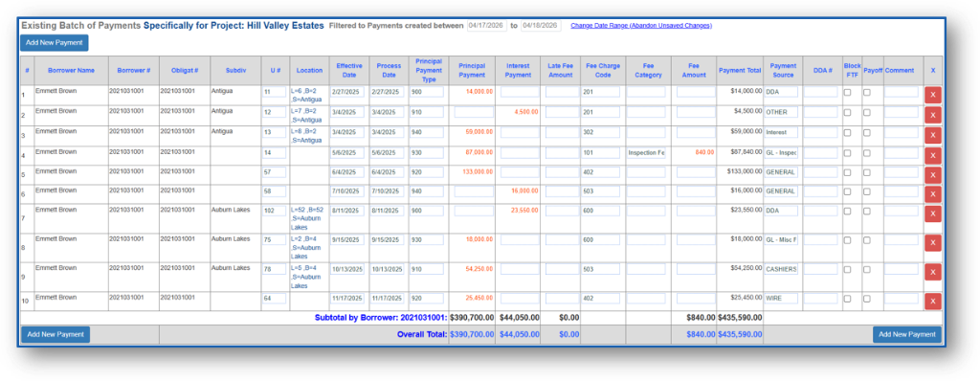The width and height of the screenshot is (980, 381).
Task: Edit Payment Source Interest field
Action: pyautogui.click(x=781, y=133)
